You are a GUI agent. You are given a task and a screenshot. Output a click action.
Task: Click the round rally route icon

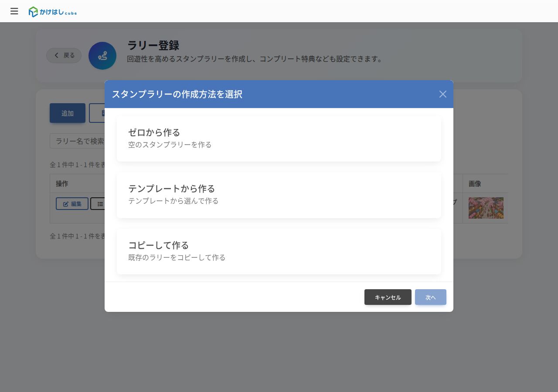pos(102,56)
